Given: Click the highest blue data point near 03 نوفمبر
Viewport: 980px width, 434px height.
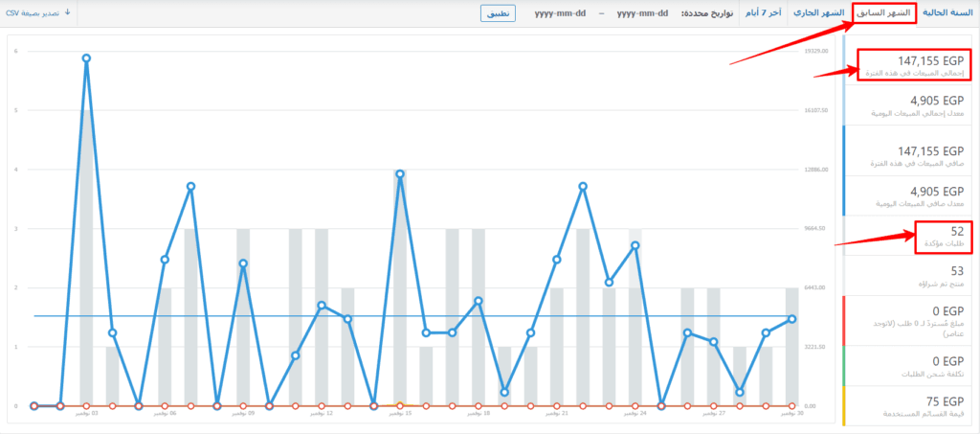Looking at the screenshot, I should tap(86, 58).
